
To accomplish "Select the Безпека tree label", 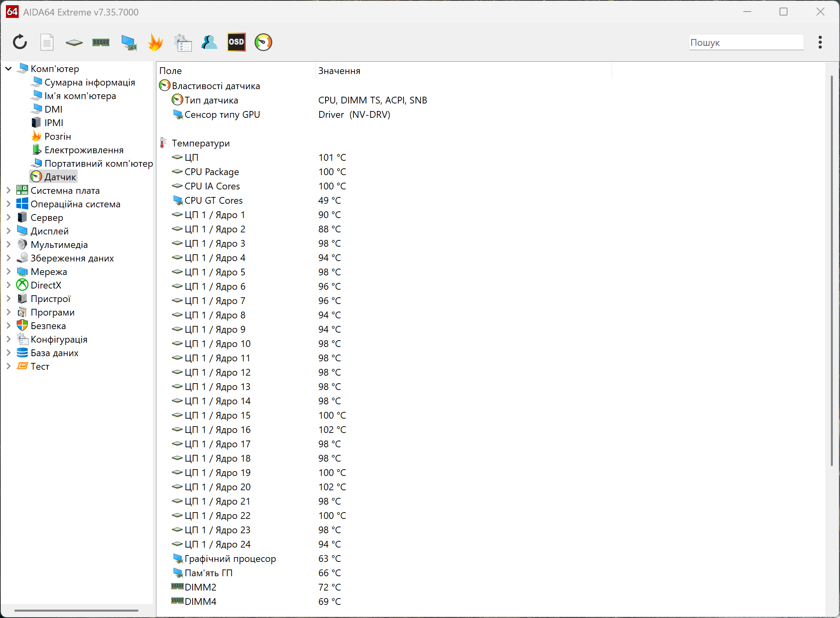I will (48, 326).
